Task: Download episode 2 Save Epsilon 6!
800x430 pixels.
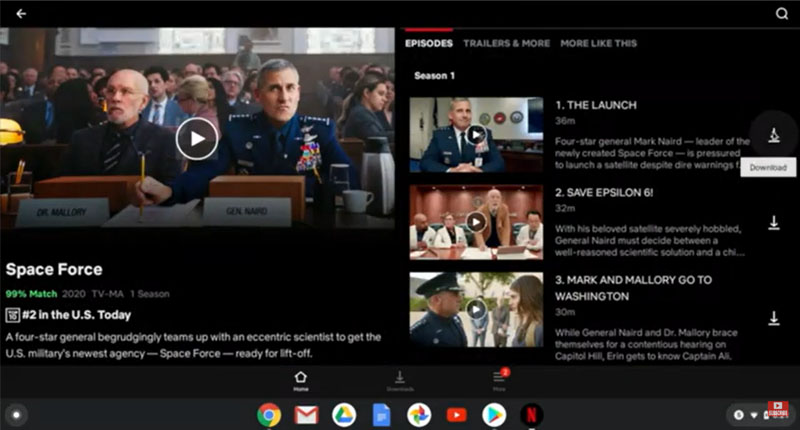Action: tap(774, 222)
